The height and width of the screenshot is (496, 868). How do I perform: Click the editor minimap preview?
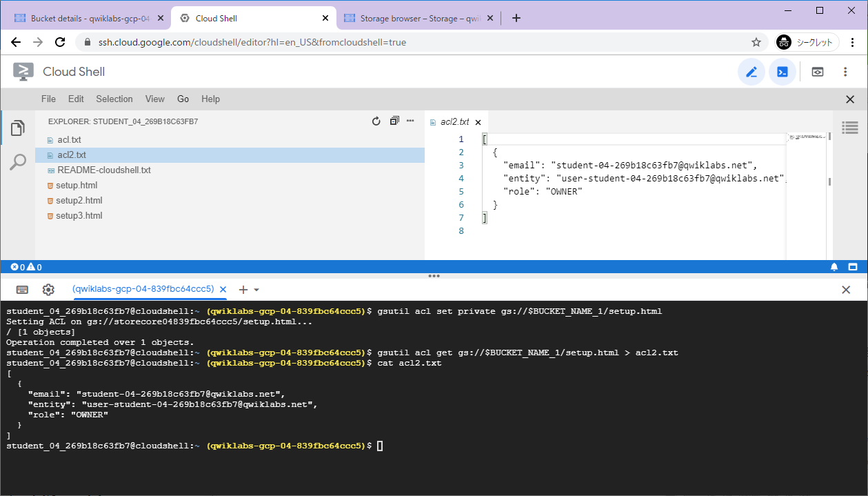pyautogui.click(x=805, y=138)
